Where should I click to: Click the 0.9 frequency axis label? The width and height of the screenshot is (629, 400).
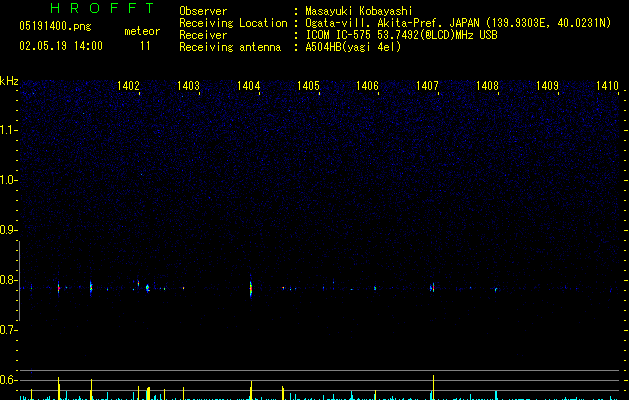[8, 230]
